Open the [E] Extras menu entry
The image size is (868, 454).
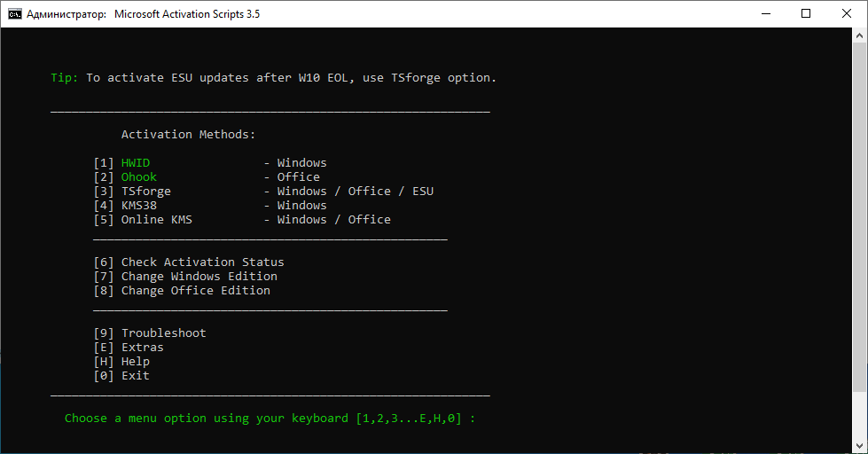pyautogui.click(x=142, y=348)
